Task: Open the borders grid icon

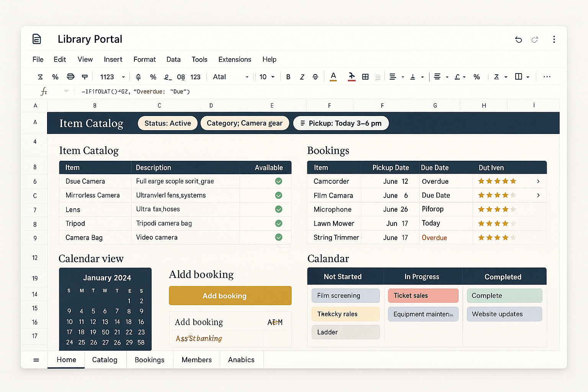Action: tap(365, 77)
